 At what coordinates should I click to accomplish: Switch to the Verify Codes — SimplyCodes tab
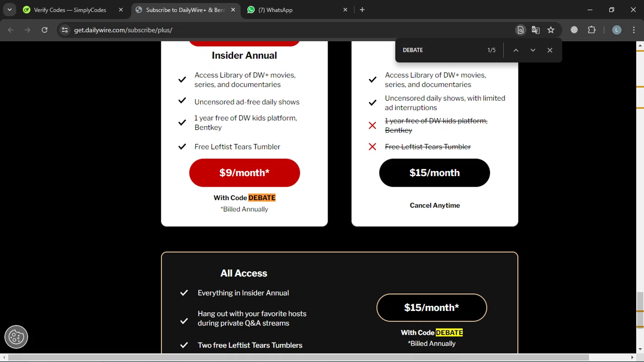[x=70, y=10]
